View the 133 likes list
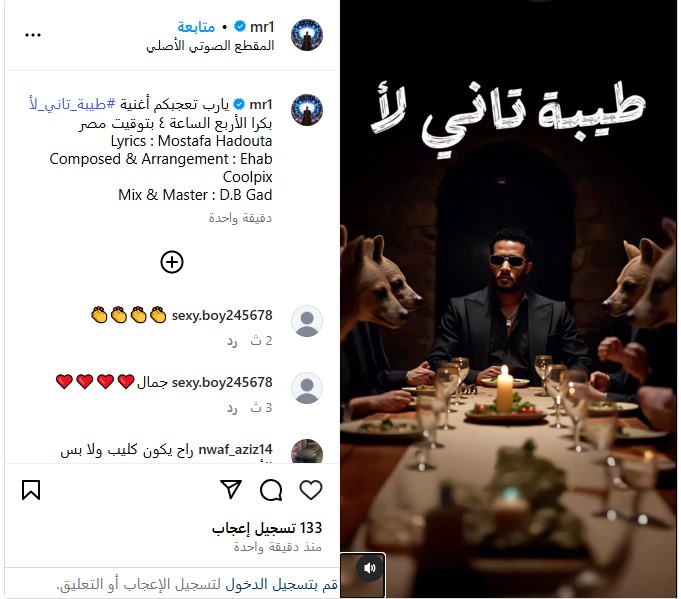This screenshot has width=681, height=599. (x=267, y=528)
